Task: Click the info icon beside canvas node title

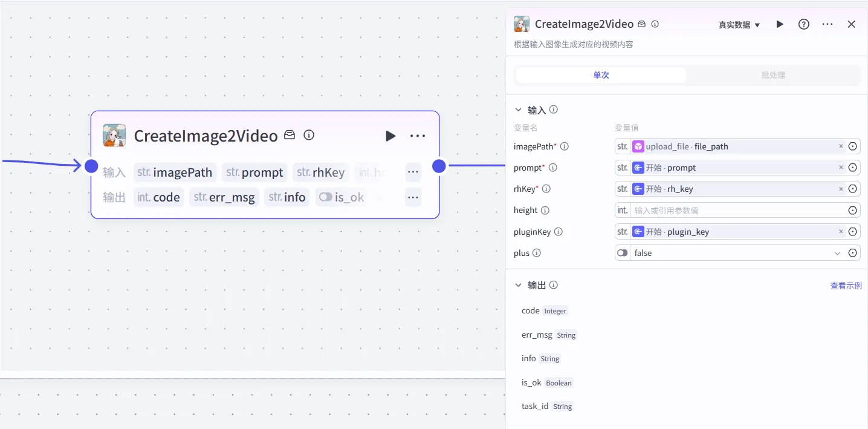Action: 309,135
